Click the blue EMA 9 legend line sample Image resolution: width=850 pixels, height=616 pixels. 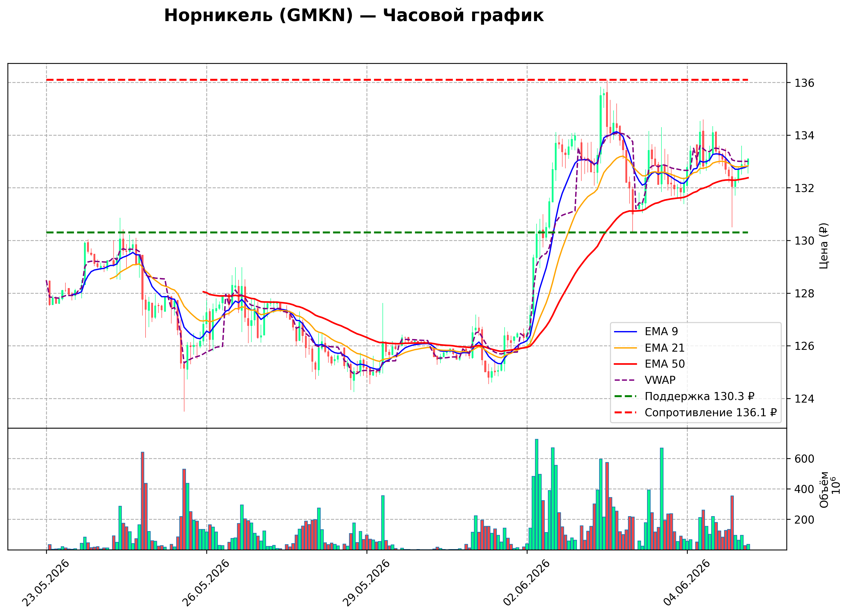click(625, 332)
